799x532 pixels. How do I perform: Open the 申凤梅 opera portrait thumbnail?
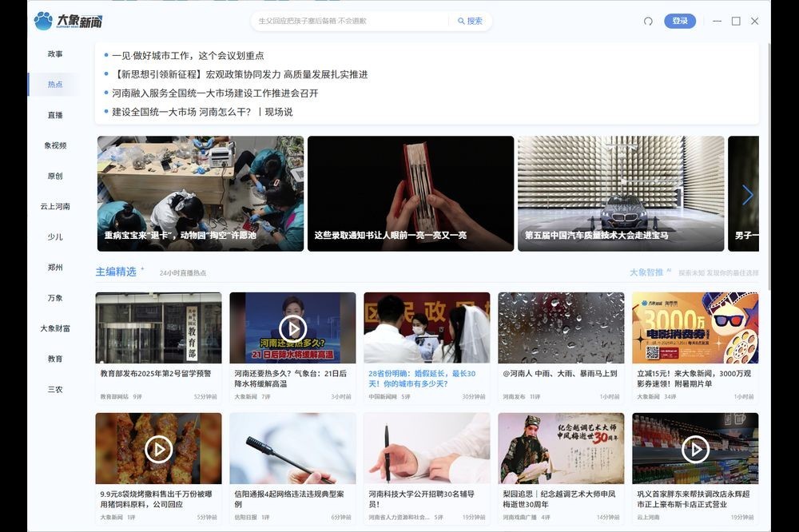(561, 448)
